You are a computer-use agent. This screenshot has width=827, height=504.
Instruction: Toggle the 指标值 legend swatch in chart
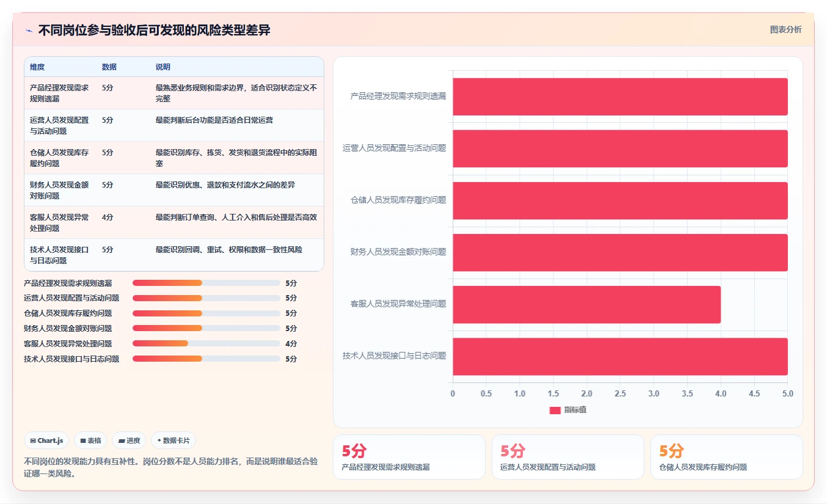pos(555,410)
